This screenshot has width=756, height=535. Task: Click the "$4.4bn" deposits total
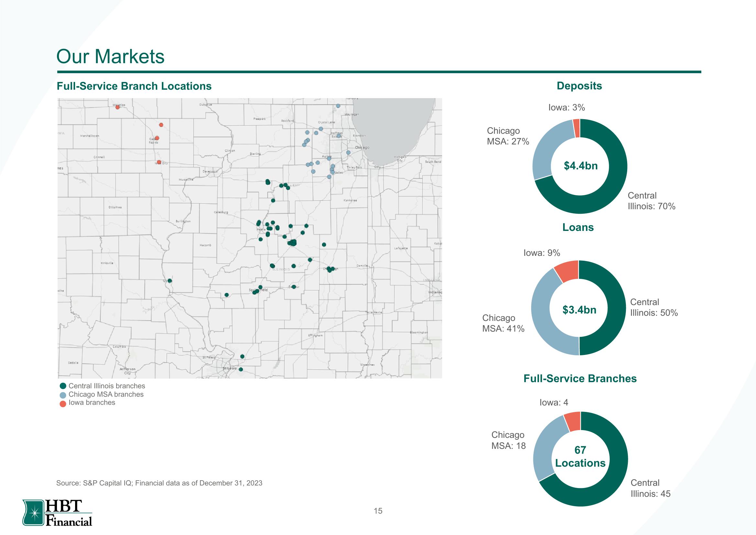click(581, 166)
